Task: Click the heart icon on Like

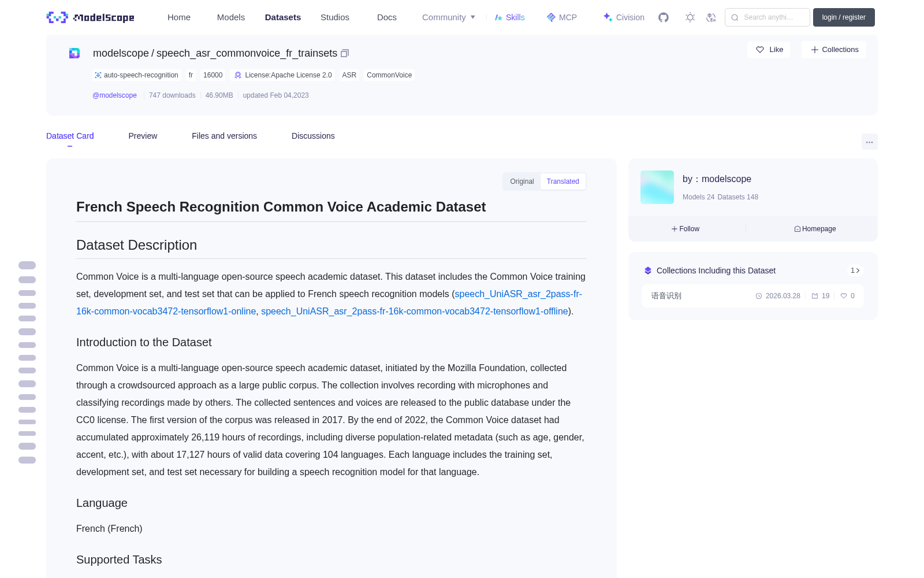Action: pyautogui.click(x=760, y=50)
